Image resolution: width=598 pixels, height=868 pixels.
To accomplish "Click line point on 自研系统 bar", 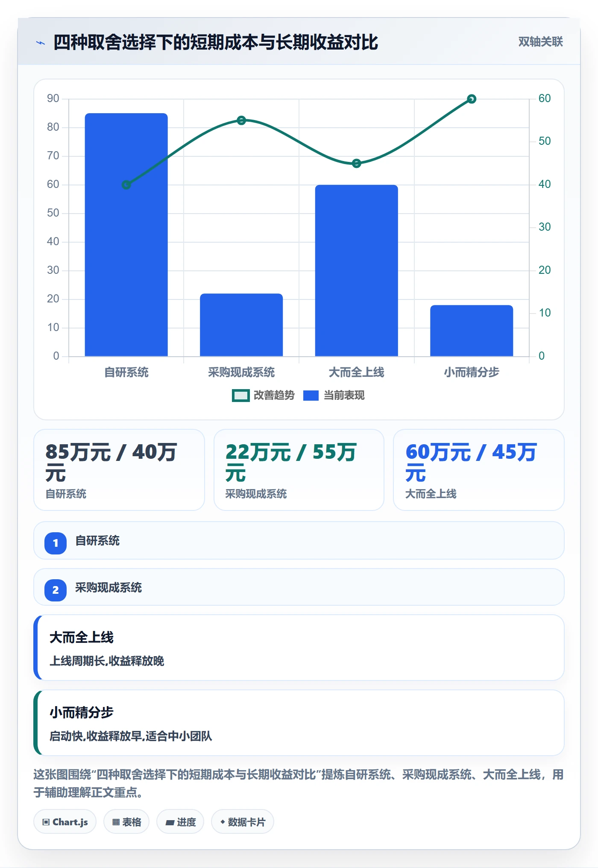I will (x=126, y=185).
